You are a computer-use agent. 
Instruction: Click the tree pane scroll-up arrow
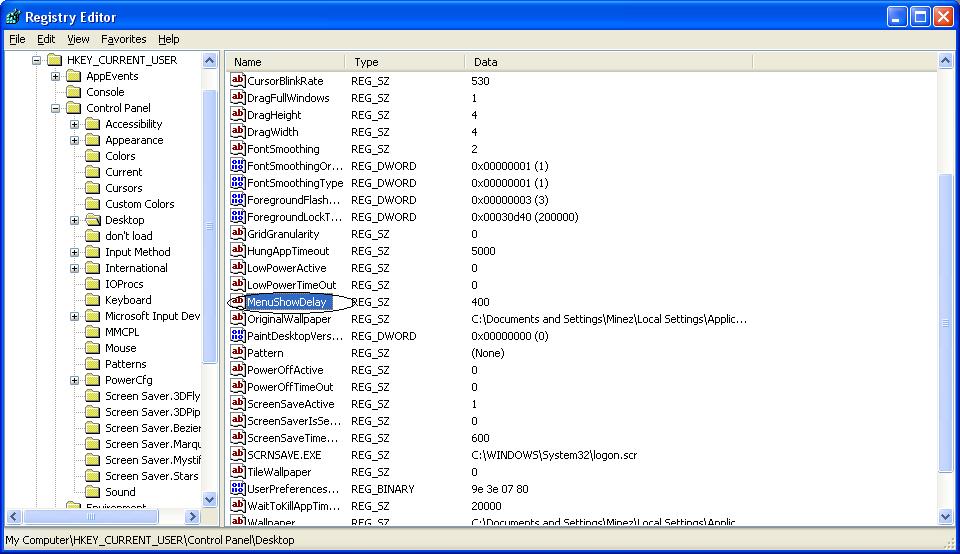[x=209, y=61]
